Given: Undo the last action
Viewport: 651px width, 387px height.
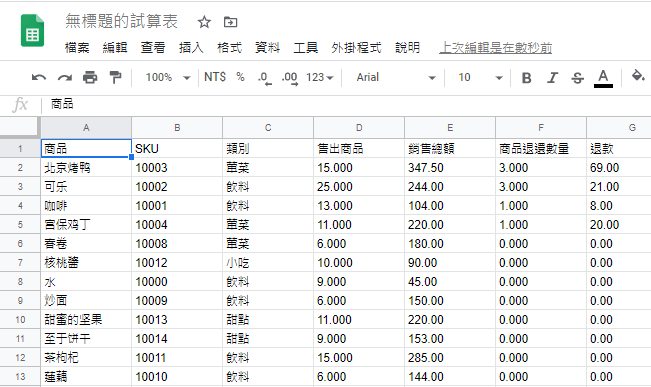Looking at the screenshot, I should pyautogui.click(x=39, y=77).
